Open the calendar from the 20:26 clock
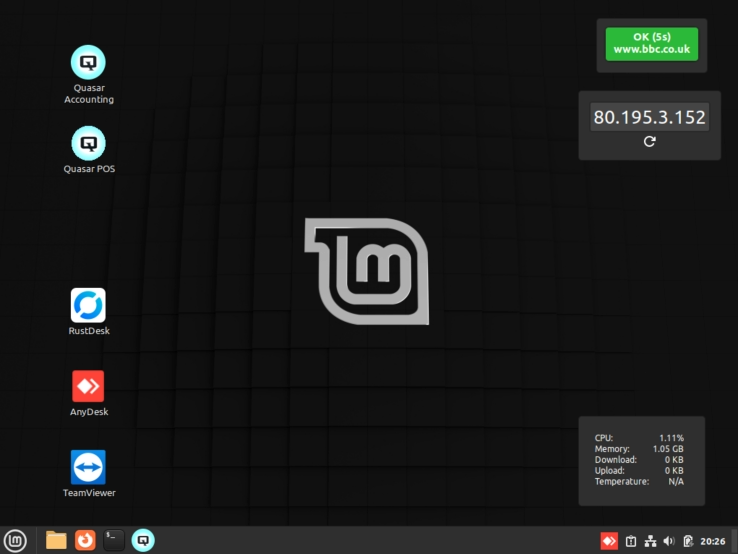This screenshot has height=554, width=738. point(713,541)
